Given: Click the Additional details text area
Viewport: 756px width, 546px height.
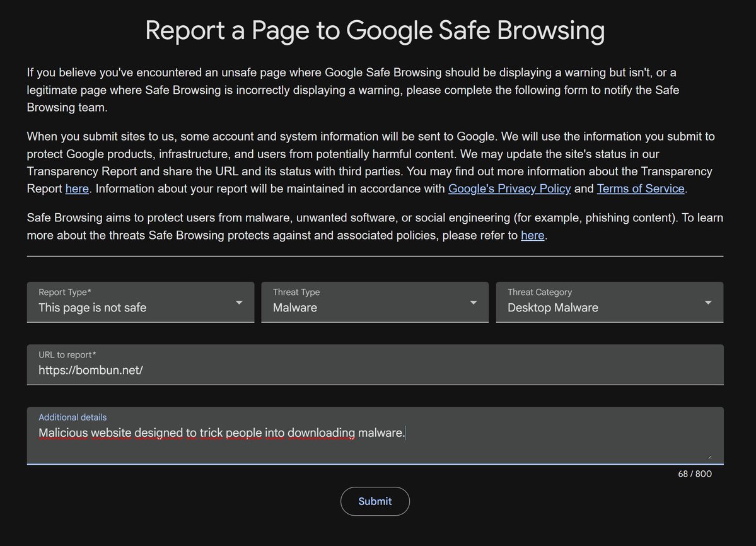Looking at the screenshot, I should pos(375,436).
